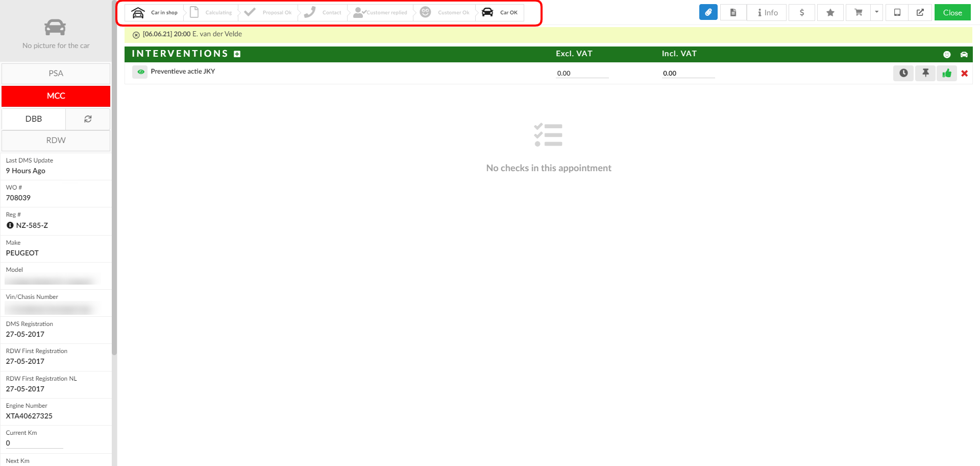
Task: Pin the Preventieve actie JKY intervention
Action: tap(925, 73)
